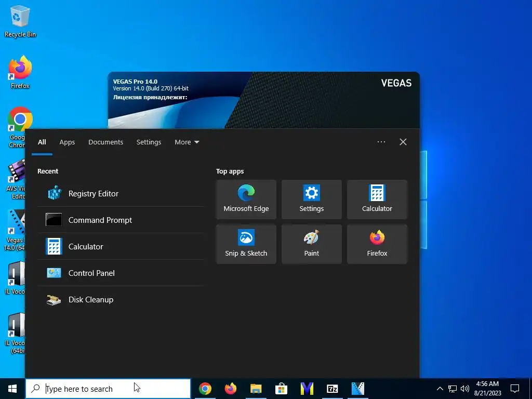
Task: Open Microsoft Store from the taskbar
Action: (x=281, y=389)
